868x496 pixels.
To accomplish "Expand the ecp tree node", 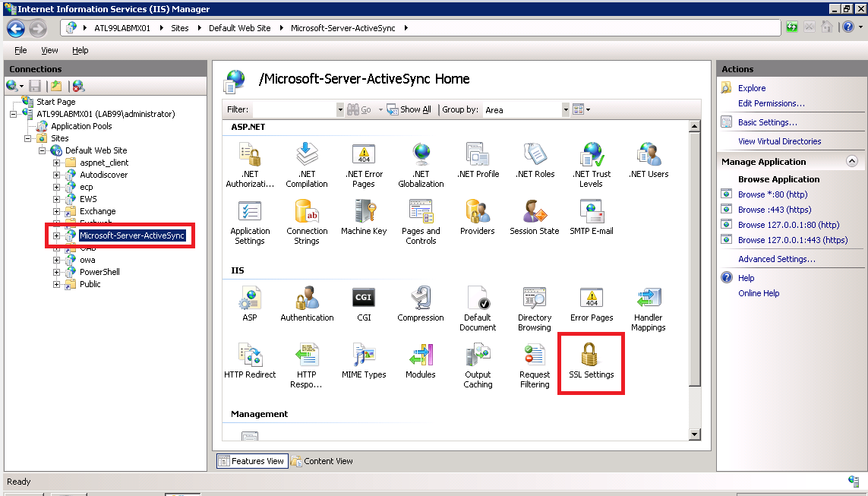I will [56, 187].
